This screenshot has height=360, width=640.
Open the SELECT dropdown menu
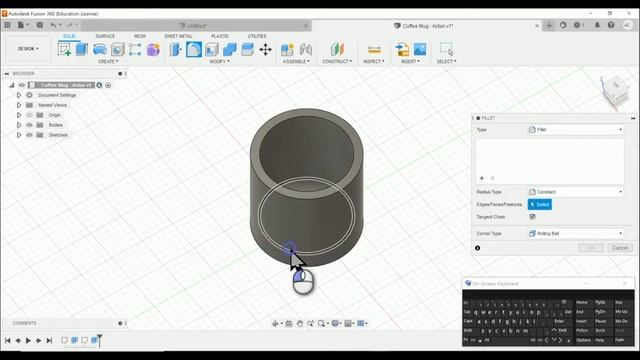447,61
